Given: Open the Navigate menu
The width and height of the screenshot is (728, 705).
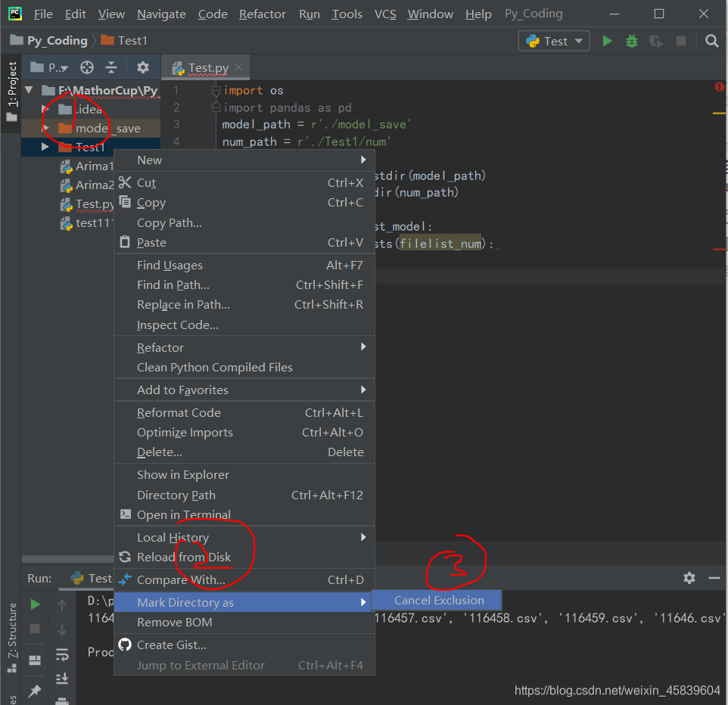Looking at the screenshot, I should (161, 14).
